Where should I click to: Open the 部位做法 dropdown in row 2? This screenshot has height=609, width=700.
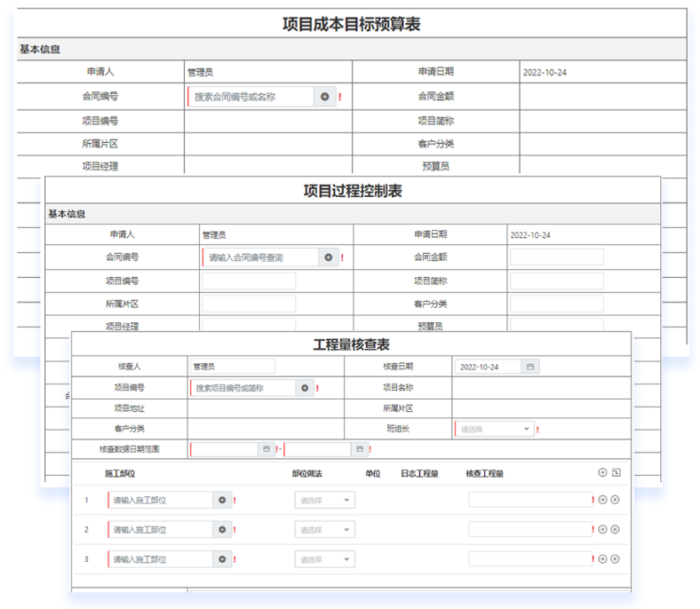click(324, 530)
